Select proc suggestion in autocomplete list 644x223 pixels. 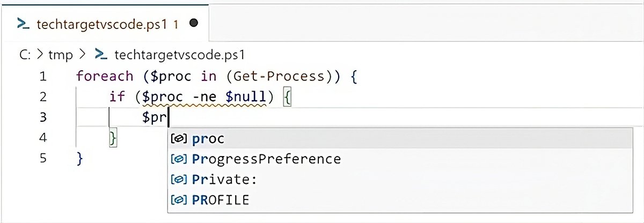(208, 139)
